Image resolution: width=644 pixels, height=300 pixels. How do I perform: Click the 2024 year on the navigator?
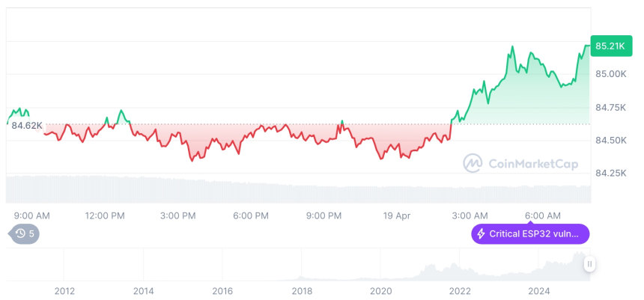[x=539, y=290]
